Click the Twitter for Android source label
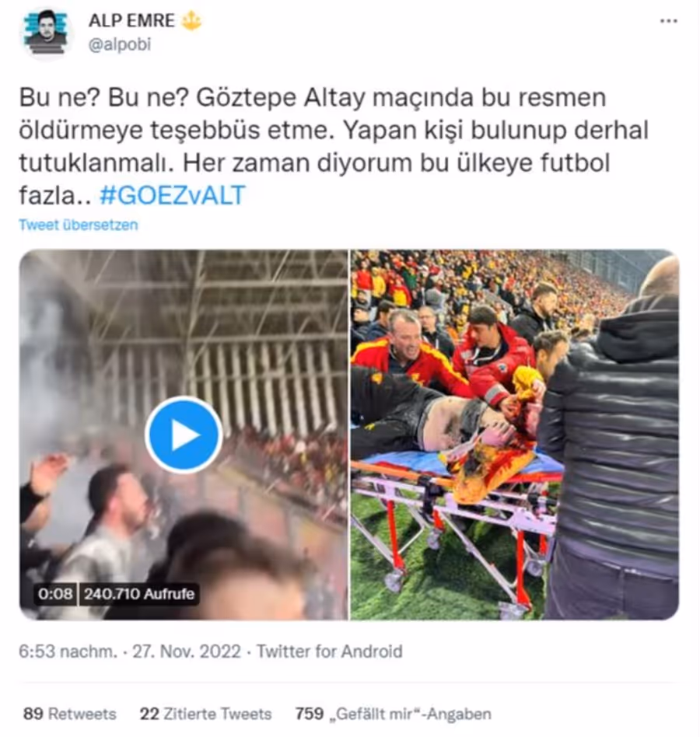 point(329,651)
